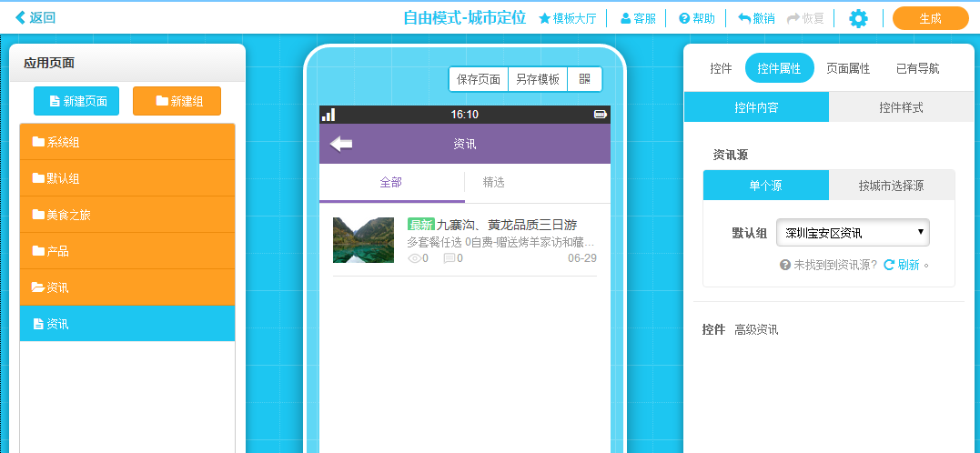This screenshot has width=980, height=453.
Task: Open Help (帮助) question mark icon
Action: [684, 18]
